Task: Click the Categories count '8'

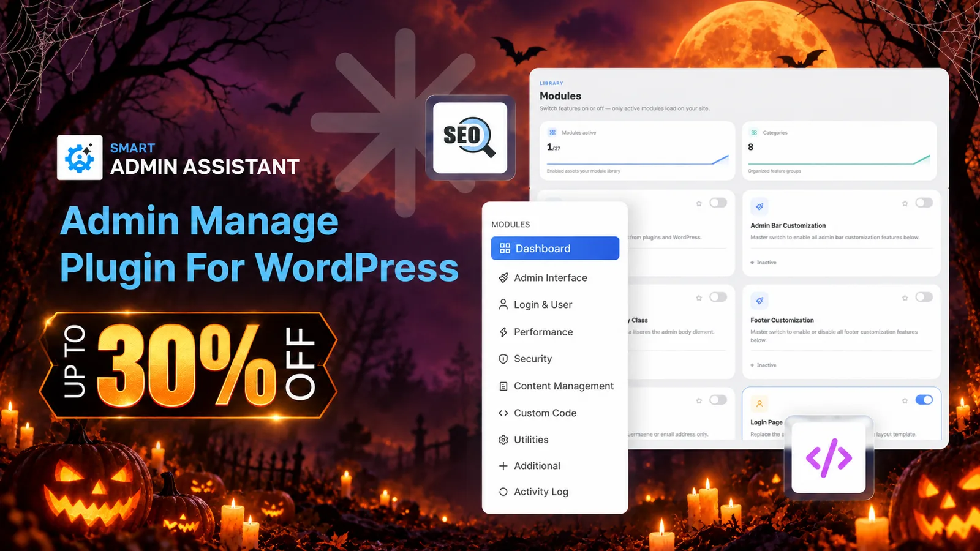Action: pos(751,147)
